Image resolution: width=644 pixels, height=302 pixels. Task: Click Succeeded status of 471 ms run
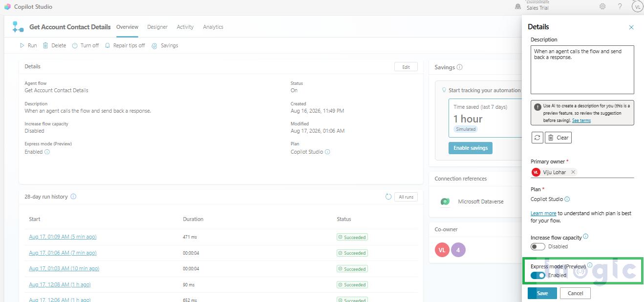pyautogui.click(x=352, y=237)
